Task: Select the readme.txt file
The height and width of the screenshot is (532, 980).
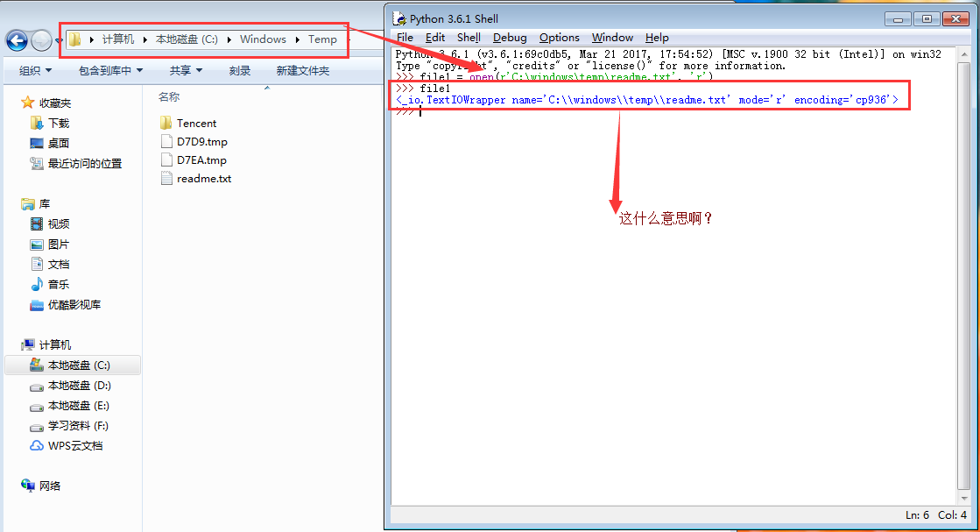Action: (x=203, y=179)
